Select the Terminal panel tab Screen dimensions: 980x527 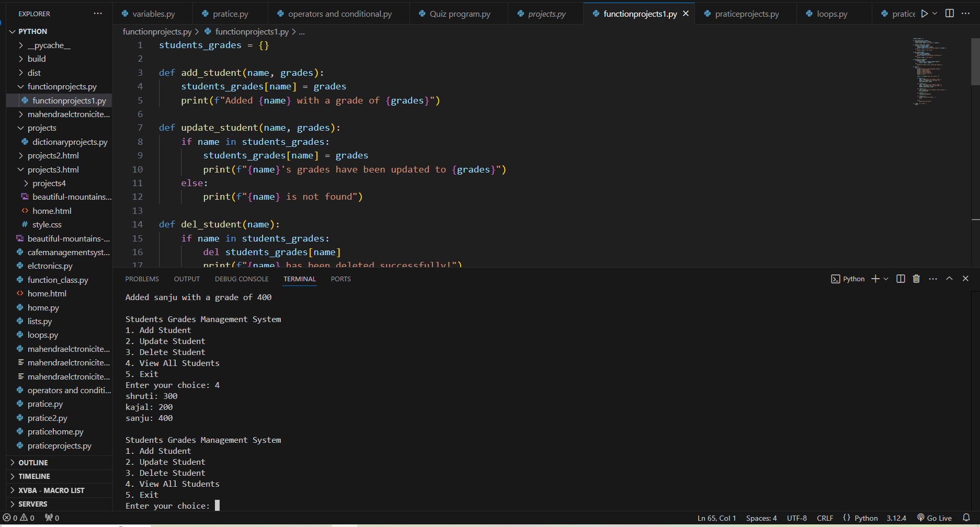pos(300,279)
